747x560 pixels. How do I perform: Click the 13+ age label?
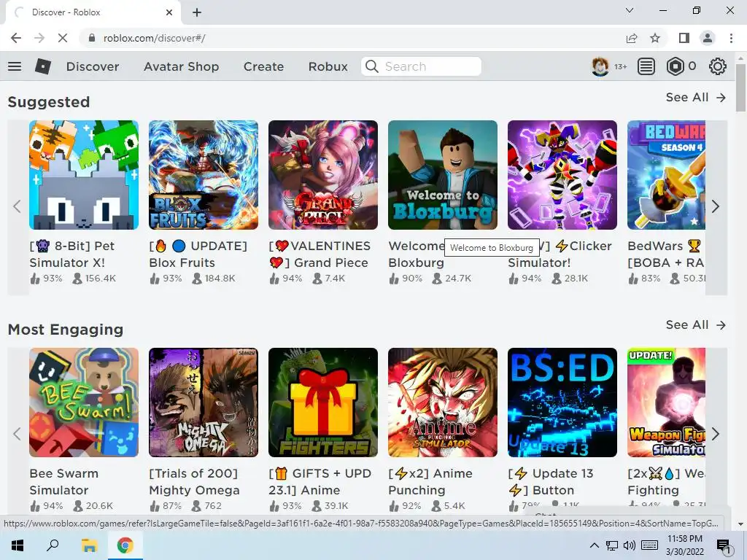pyautogui.click(x=620, y=66)
